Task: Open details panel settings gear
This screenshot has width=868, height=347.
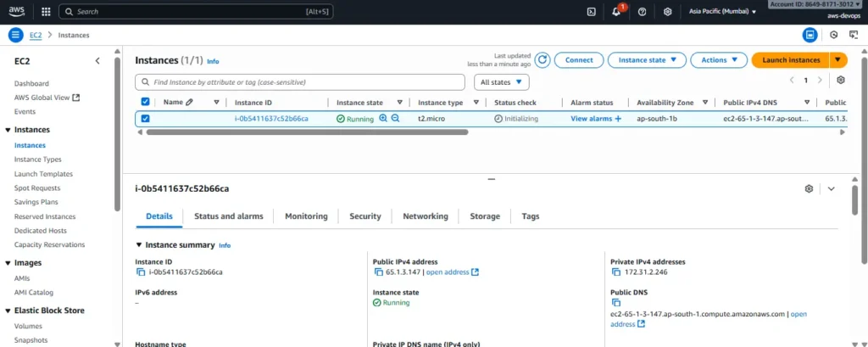Action: pos(809,188)
